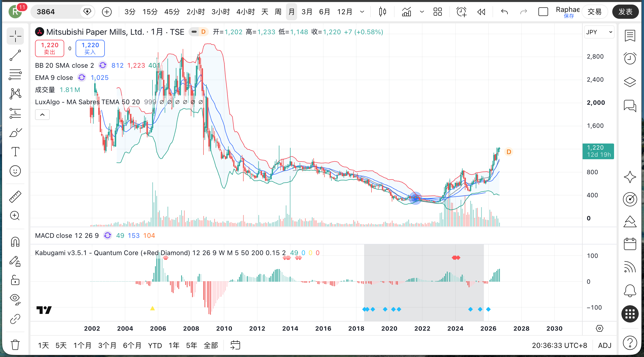Open the 20:36:33 UTC+8 timezone menu
Image resolution: width=644 pixels, height=357 pixels.
(x=560, y=345)
